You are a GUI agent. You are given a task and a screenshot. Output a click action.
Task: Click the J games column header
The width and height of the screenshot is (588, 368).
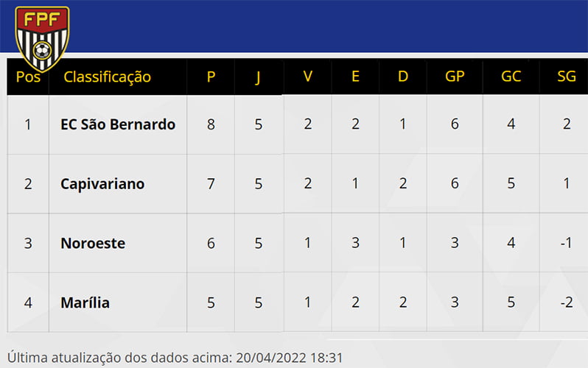(258, 77)
